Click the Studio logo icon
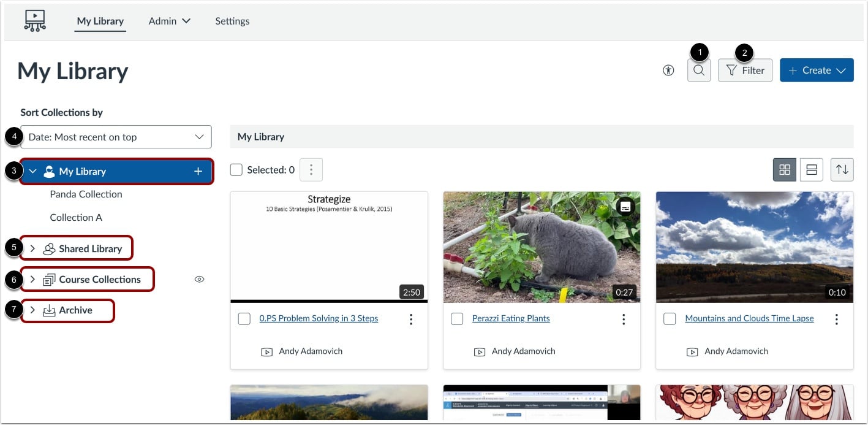868x425 pixels. (x=35, y=21)
